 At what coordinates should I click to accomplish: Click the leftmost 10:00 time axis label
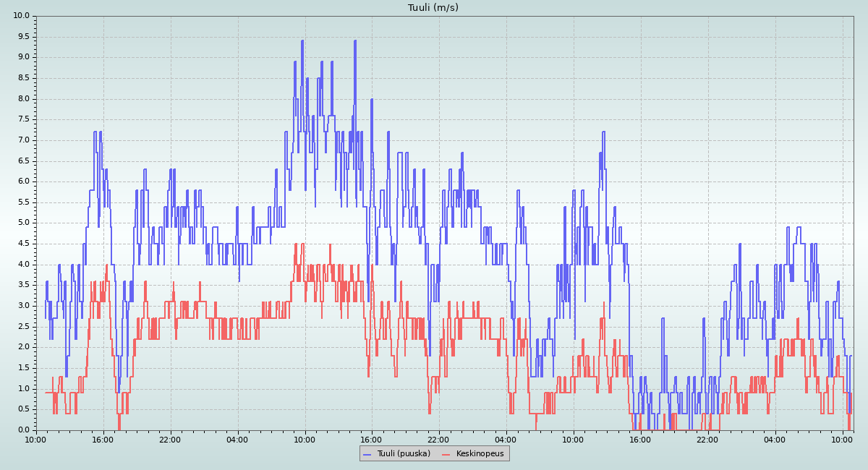point(36,439)
